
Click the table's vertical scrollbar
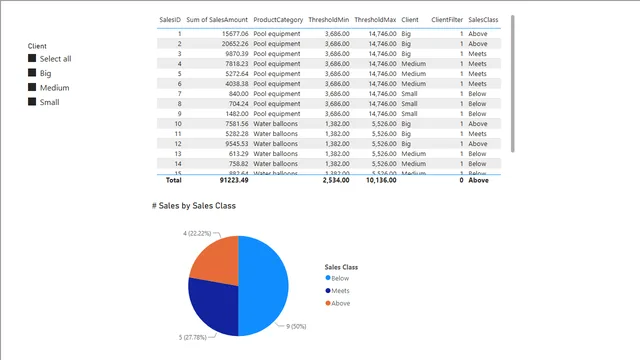(x=512, y=84)
